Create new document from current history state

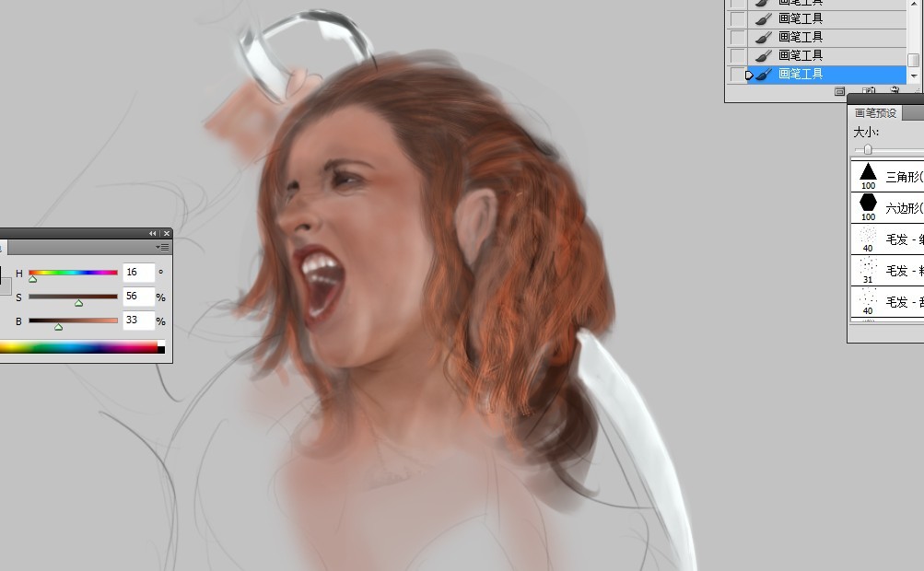point(840,91)
